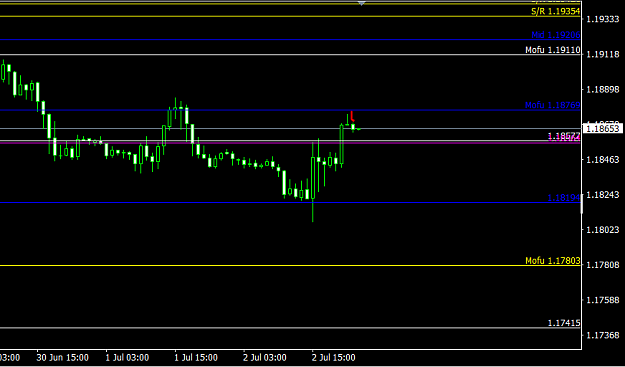Click 1.17588 on the price scale
The height and width of the screenshot is (367, 625).
pyautogui.click(x=603, y=300)
